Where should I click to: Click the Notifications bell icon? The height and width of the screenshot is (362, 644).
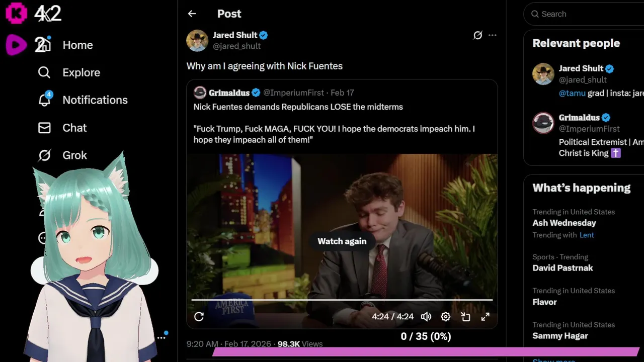coord(44,100)
